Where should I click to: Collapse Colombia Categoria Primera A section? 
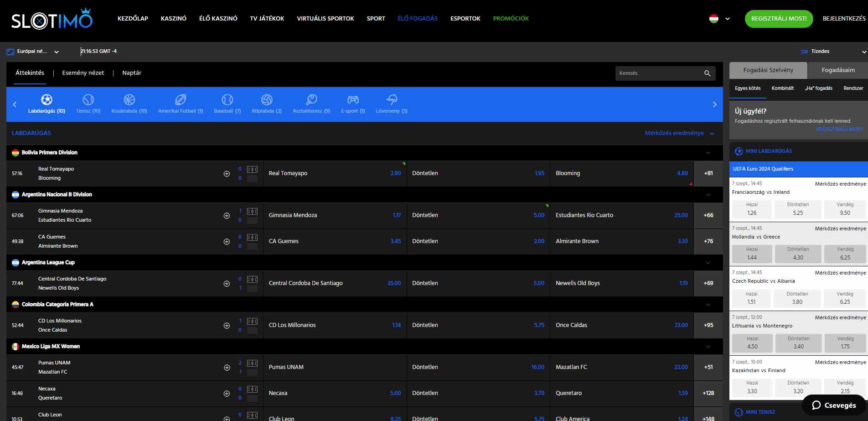click(708, 305)
